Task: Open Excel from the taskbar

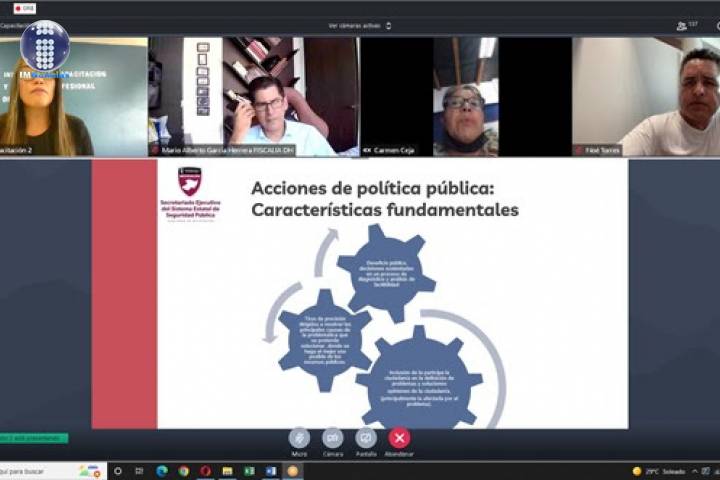Action: click(x=249, y=471)
